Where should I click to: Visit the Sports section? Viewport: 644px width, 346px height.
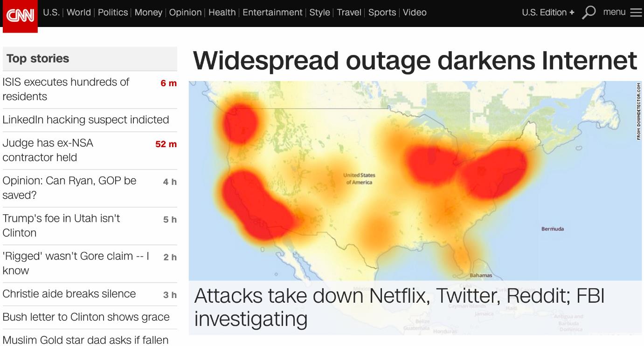point(382,13)
